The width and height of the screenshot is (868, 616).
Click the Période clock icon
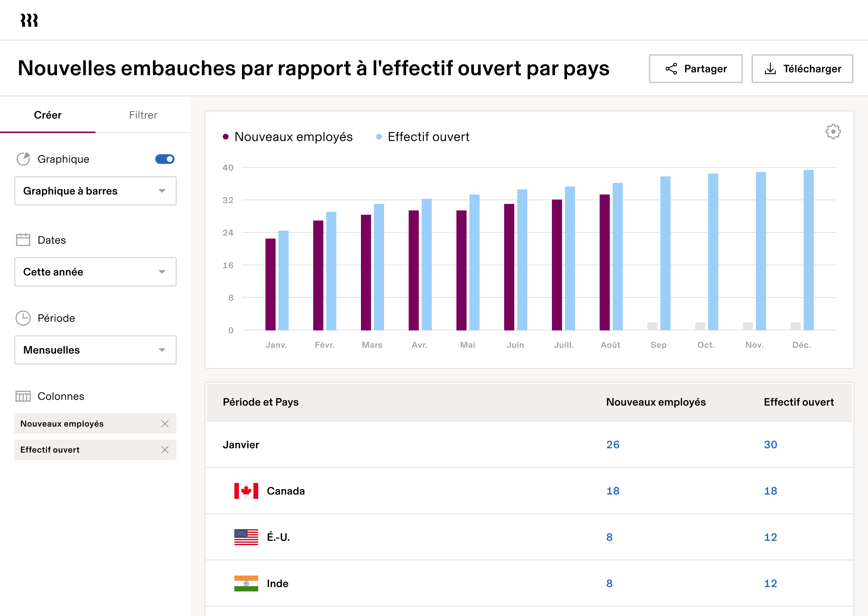[x=23, y=318]
